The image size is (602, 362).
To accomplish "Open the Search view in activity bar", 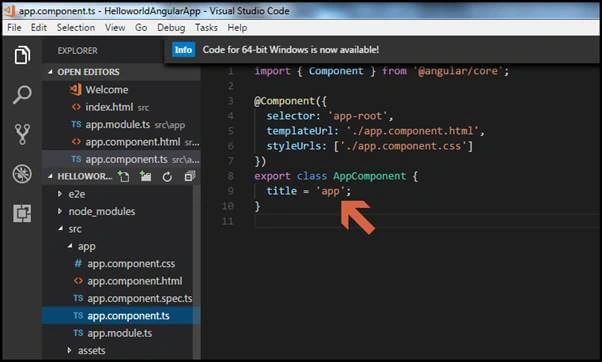I will click(x=22, y=94).
